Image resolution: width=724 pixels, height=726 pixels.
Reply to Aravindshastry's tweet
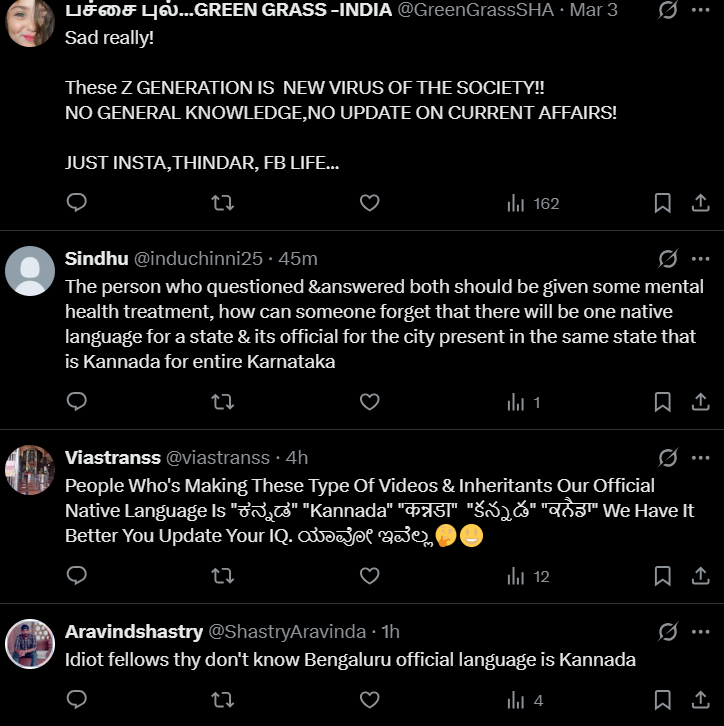pyautogui.click(x=77, y=699)
